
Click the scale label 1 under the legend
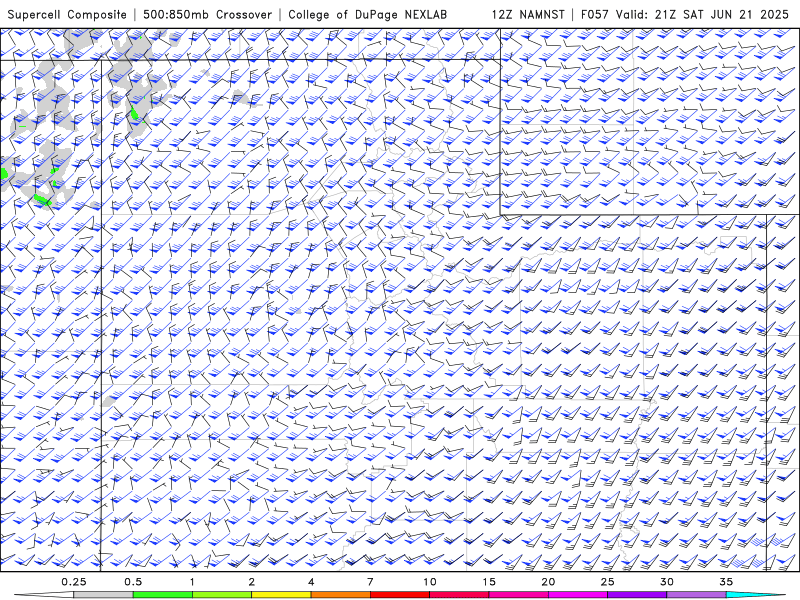(x=192, y=582)
